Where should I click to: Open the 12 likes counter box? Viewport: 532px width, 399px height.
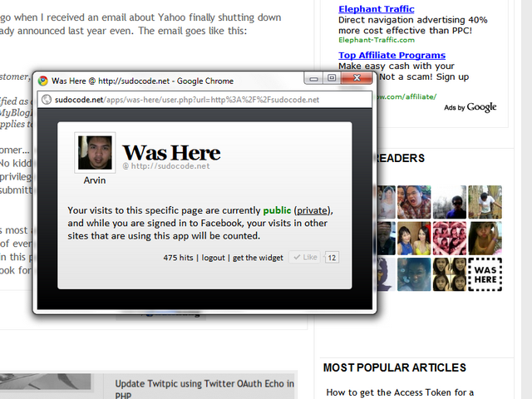(332, 258)
